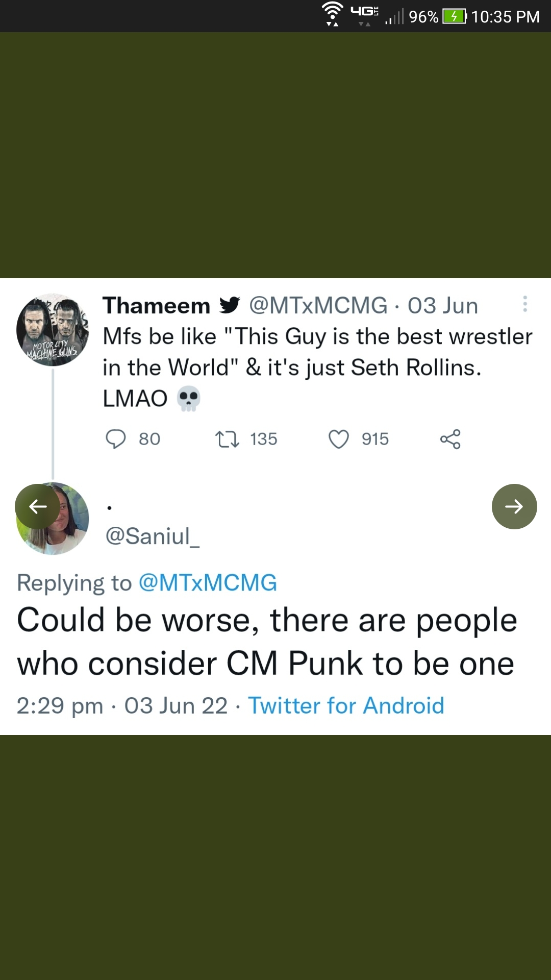Tap the 03 Jun tweet date
Screen dimensions: 551x980
(442, 306)
